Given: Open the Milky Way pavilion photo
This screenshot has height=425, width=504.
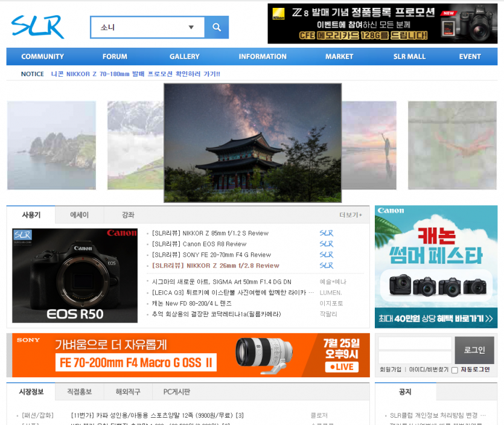Looking at the screenshot, I should (253, 142).
